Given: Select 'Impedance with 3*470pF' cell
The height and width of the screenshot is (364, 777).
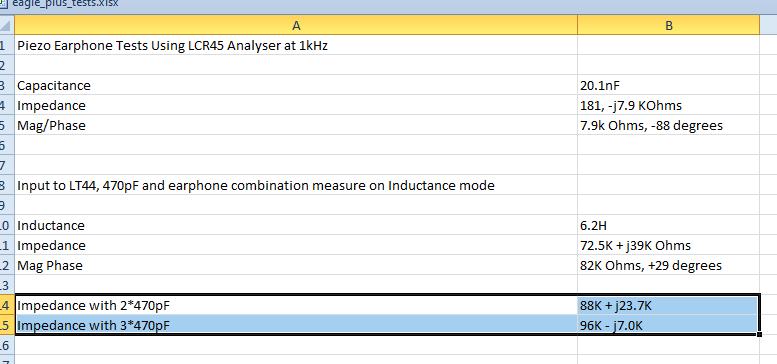Looking at the screenshot, I should tap(296, 325).
